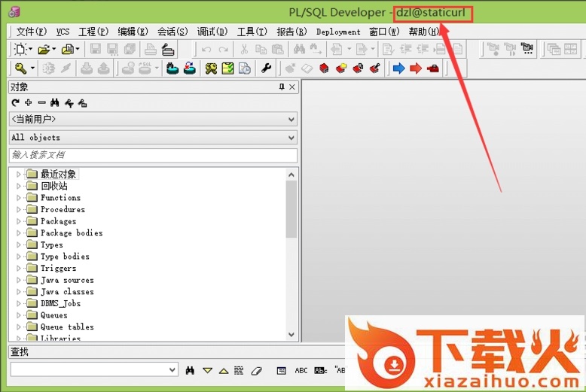Click the New file toolbar icon

tap(20, 50)
